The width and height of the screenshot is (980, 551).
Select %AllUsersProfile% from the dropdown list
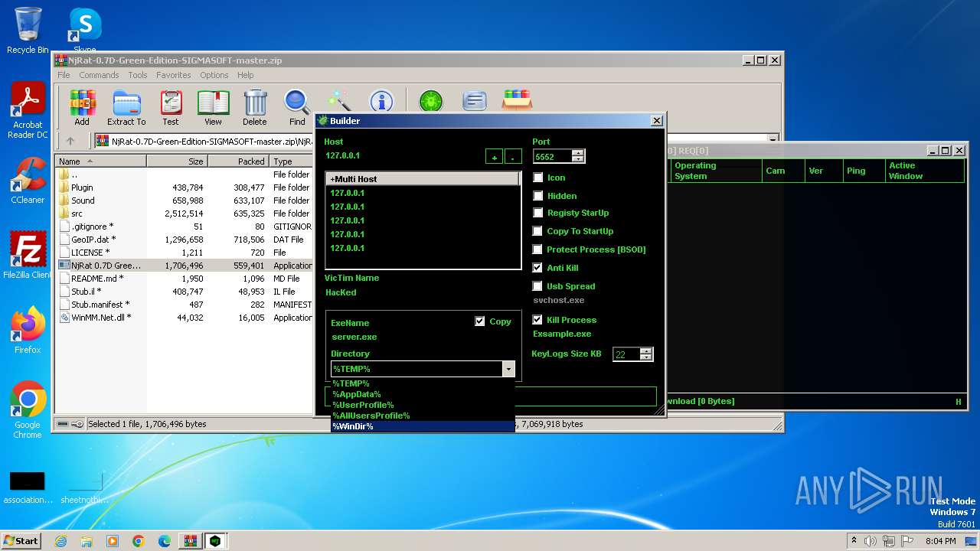point(423,416)
